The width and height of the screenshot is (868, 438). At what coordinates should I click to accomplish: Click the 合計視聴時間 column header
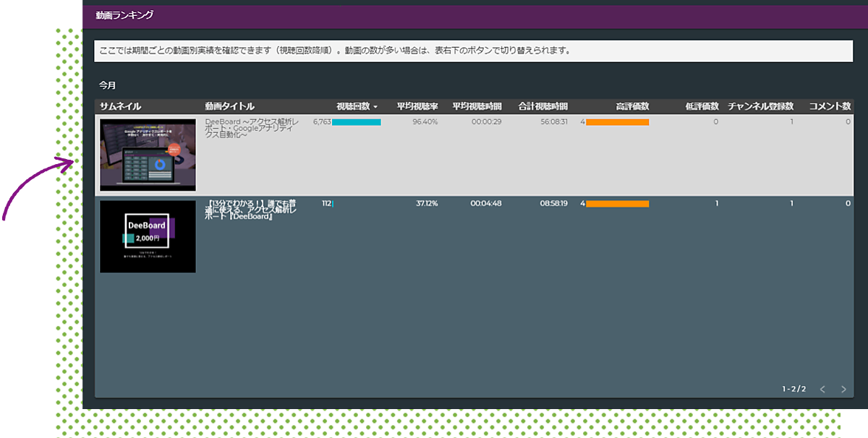pos(542,106)
